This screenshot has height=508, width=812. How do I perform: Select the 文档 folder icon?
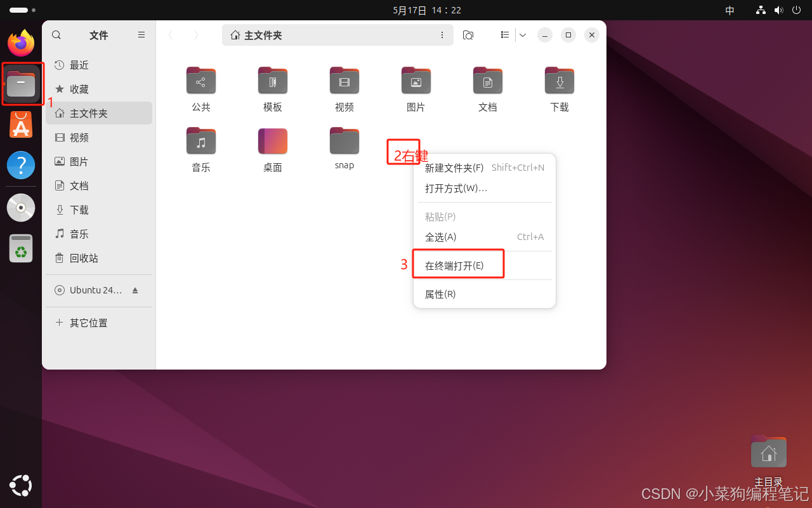click(x=488, y=81)
